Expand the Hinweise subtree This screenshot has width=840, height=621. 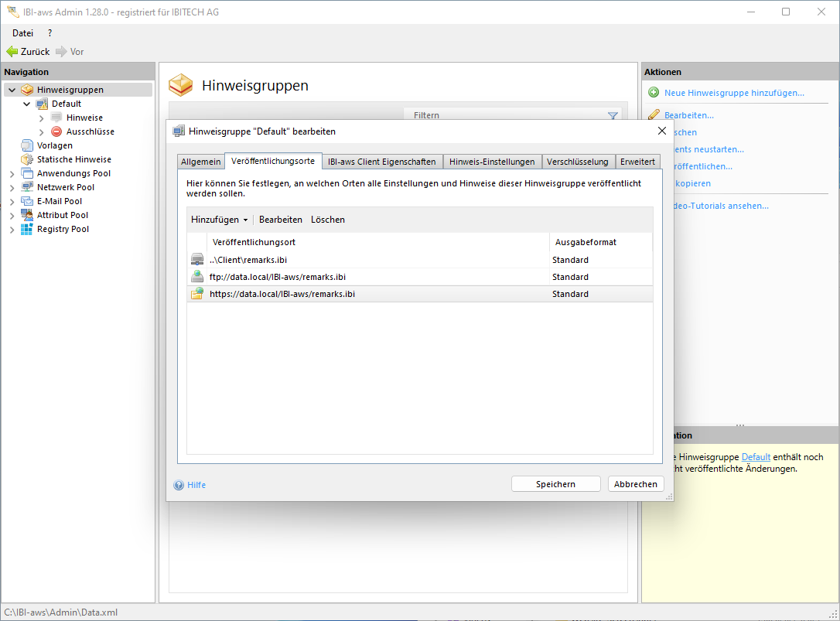tap(41, 118)
